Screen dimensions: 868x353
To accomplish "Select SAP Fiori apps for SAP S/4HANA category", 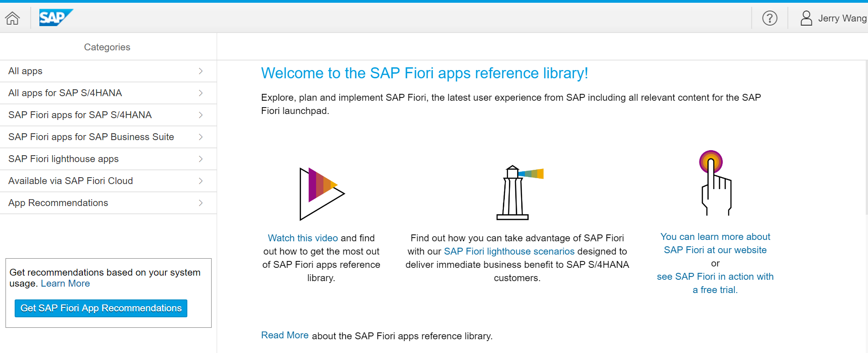I will pyautogui.click(x=108, y=115).
